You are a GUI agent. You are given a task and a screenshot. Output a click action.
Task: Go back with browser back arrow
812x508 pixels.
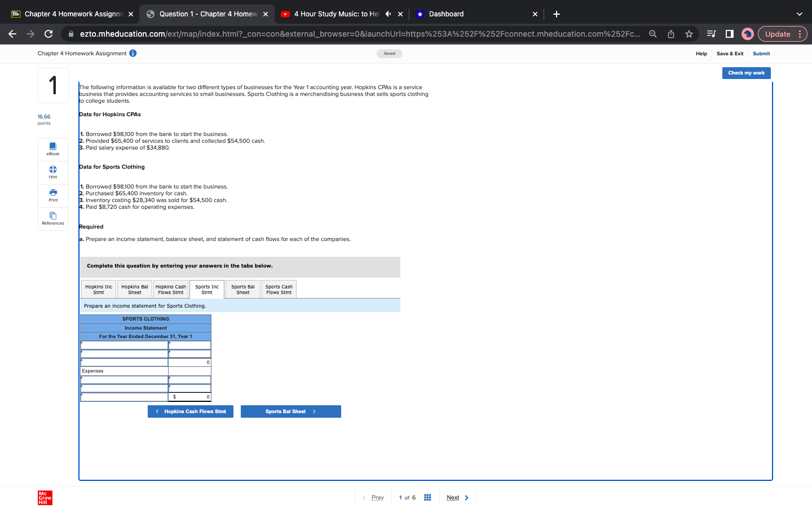[12, 34]
